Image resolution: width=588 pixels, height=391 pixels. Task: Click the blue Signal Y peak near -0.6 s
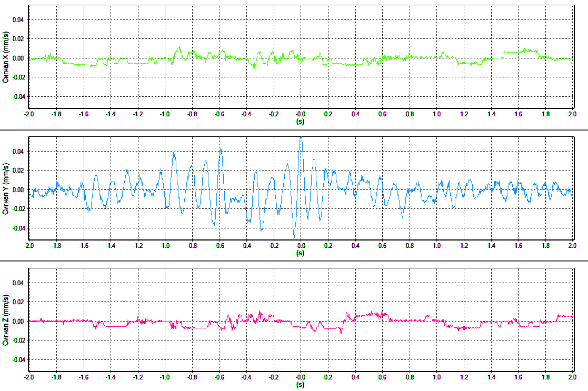pos(221,149)
